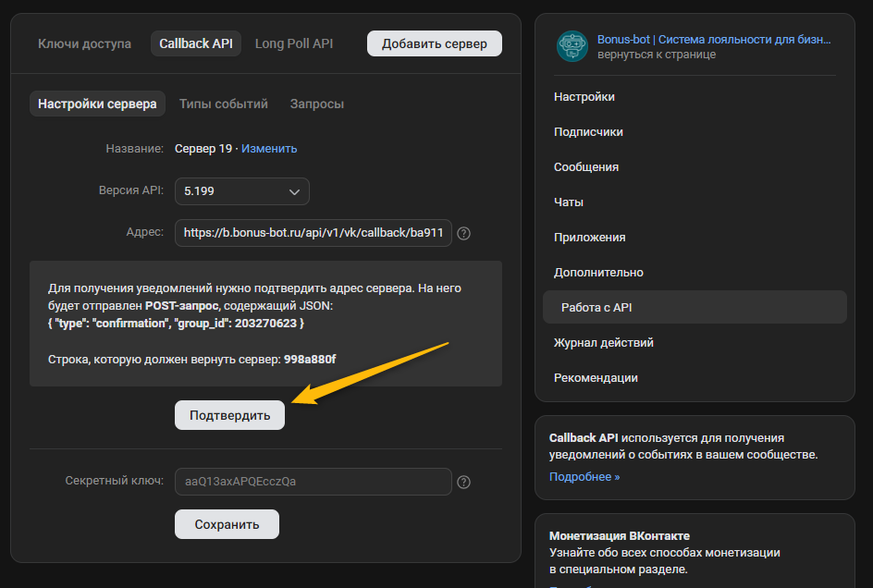Go to Сообщения in the sidebar
873x588 pixels.
pos(586,167)
